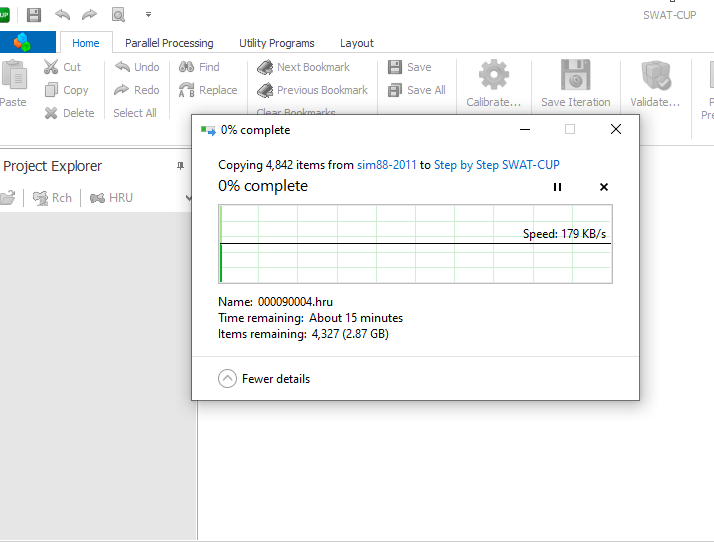
Task: Click the undo arrow in quick access toolbar
Action: [62, 15]
